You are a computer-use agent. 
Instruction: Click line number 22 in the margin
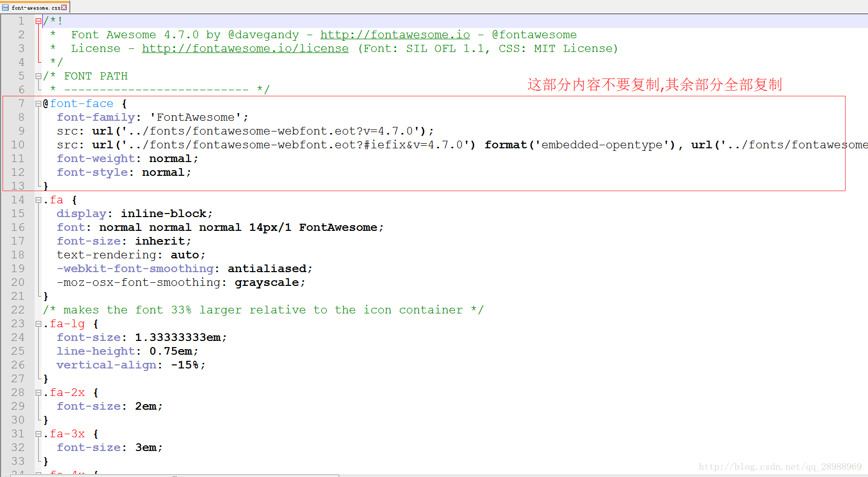pos(17,310)
